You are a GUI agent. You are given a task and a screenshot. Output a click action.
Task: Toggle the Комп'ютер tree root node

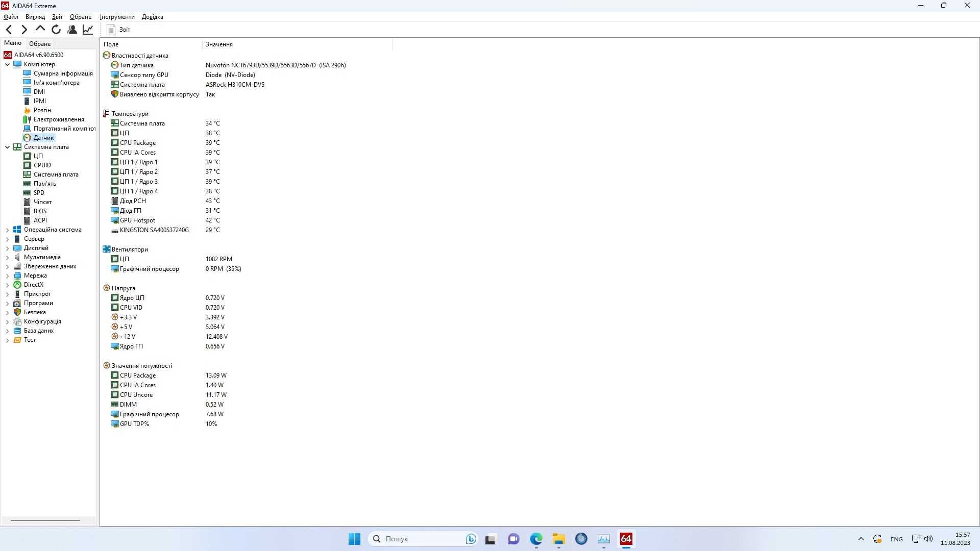click(x=8, y=64)
